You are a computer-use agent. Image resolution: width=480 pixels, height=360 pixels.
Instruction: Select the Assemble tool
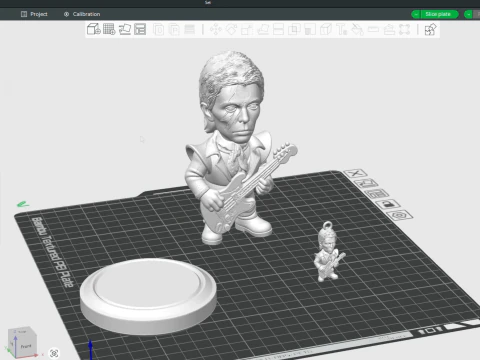(389, 30)
